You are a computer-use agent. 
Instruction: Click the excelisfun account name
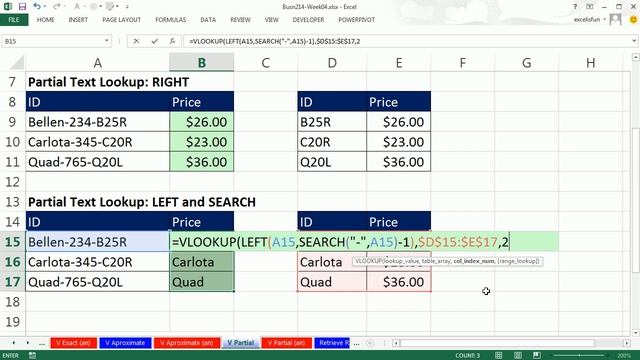[587, 19]
